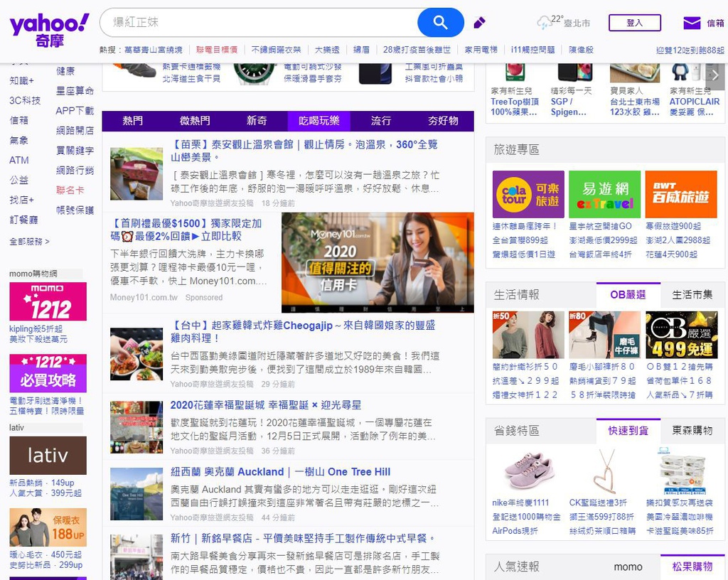Click nike年終慶1111 link
This screenshot has height=580, width=728.
point(520,503)
